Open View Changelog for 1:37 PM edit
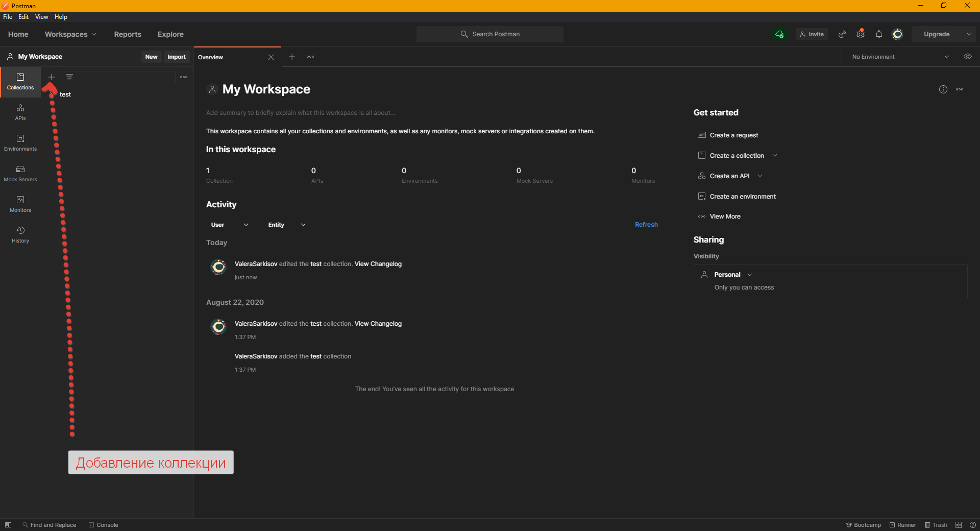 (x=378, y=324)
